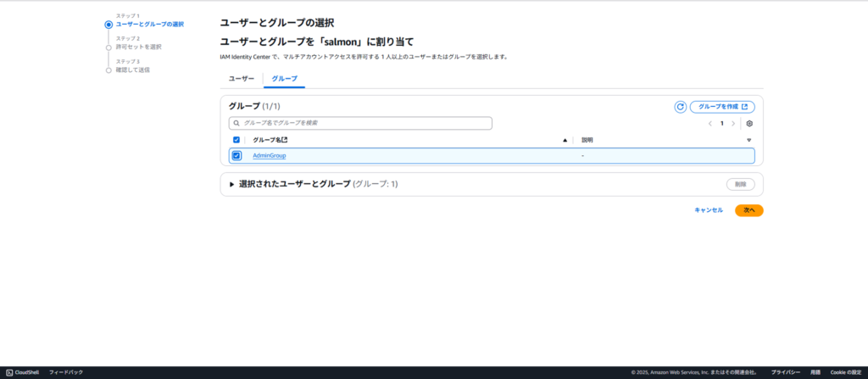
Task: Open 用語 footer link
Action: [815, 372]
